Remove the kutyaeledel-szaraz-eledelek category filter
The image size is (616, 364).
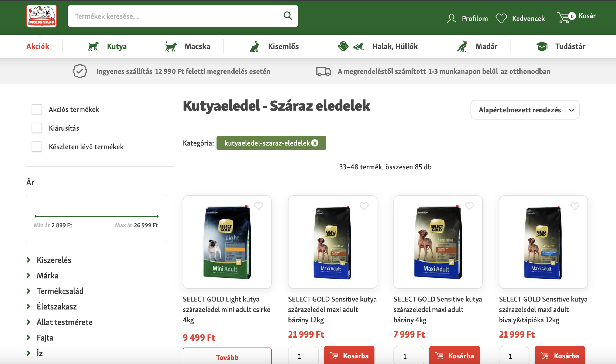tap(315, 143)
